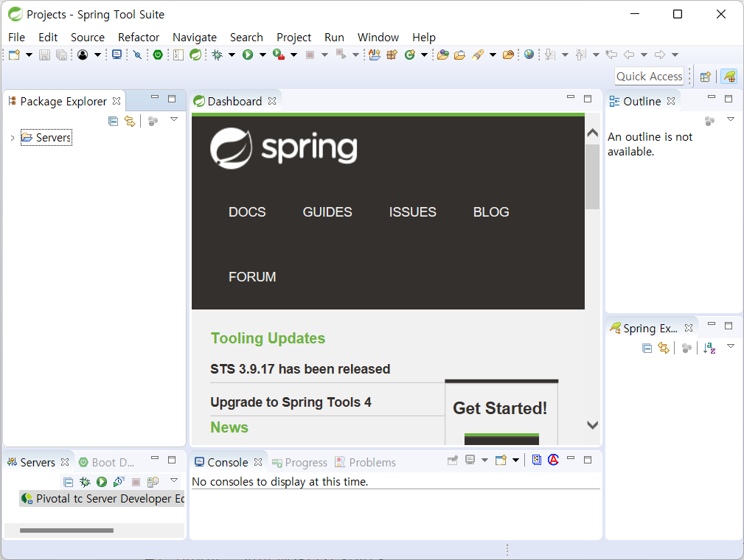Open the Spring Dashboard with the green leaf toolbar icon
Screen dimensions: 744x560
pos(195,55)
